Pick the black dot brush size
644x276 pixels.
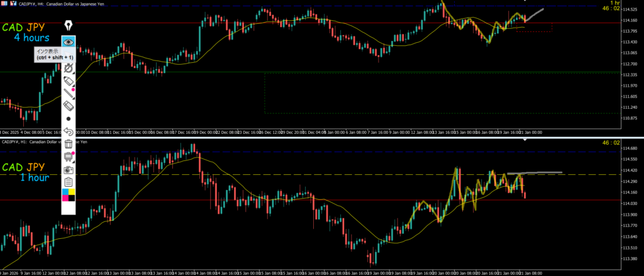point(69,119)
